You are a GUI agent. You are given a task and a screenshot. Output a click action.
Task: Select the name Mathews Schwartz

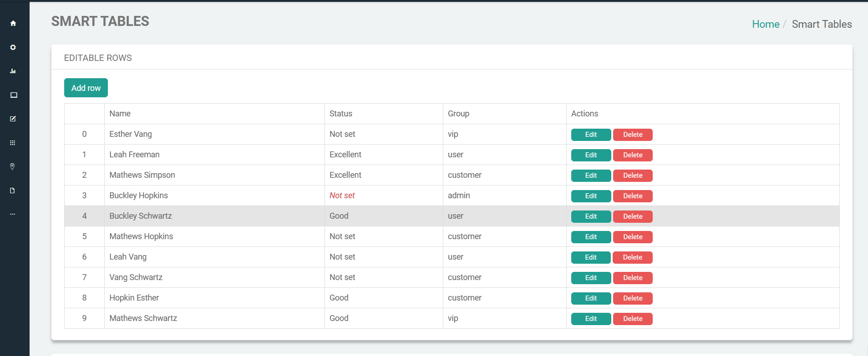pos(143,318)
